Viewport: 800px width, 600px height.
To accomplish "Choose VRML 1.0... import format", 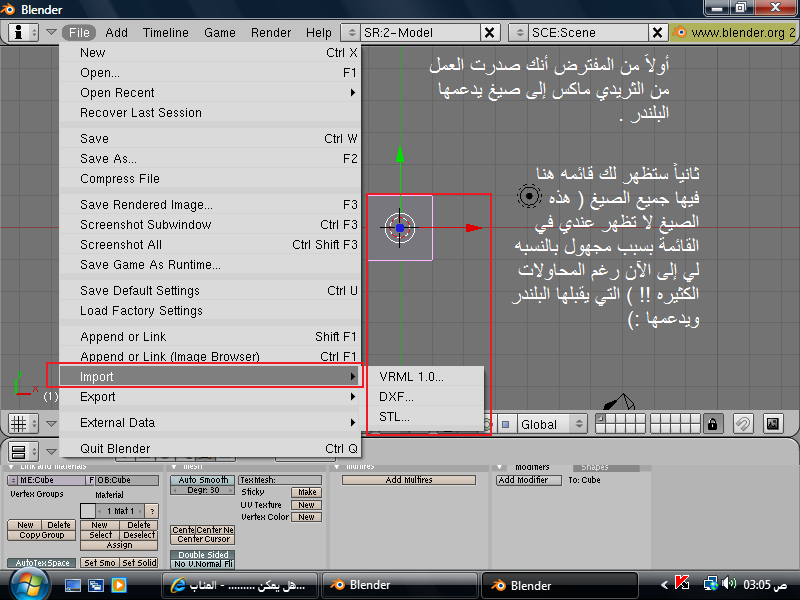I will pos(424,377).
